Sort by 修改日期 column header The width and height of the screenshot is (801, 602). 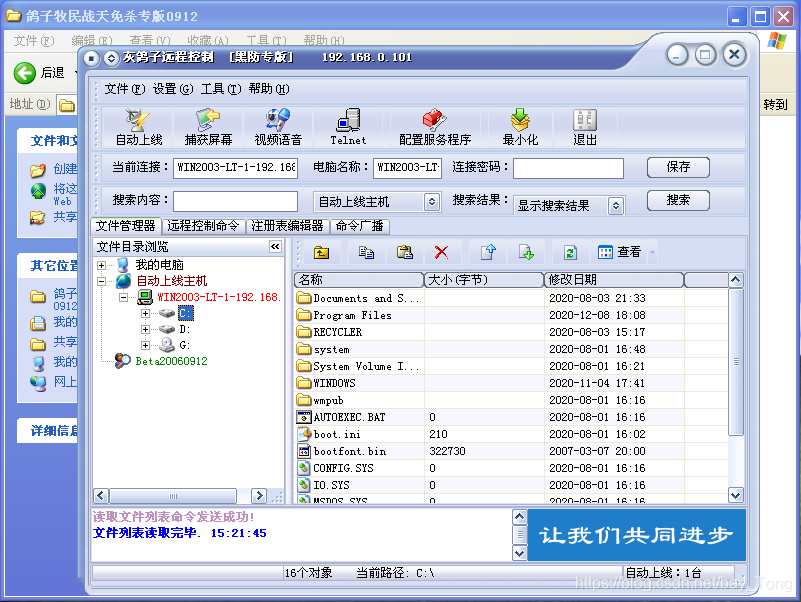[x=614, y=280]
